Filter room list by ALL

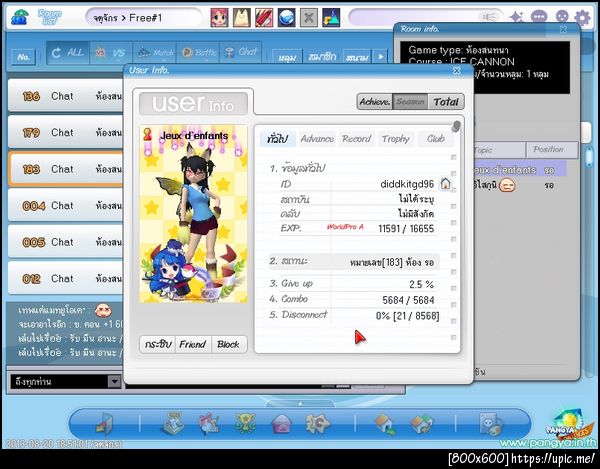68,53
